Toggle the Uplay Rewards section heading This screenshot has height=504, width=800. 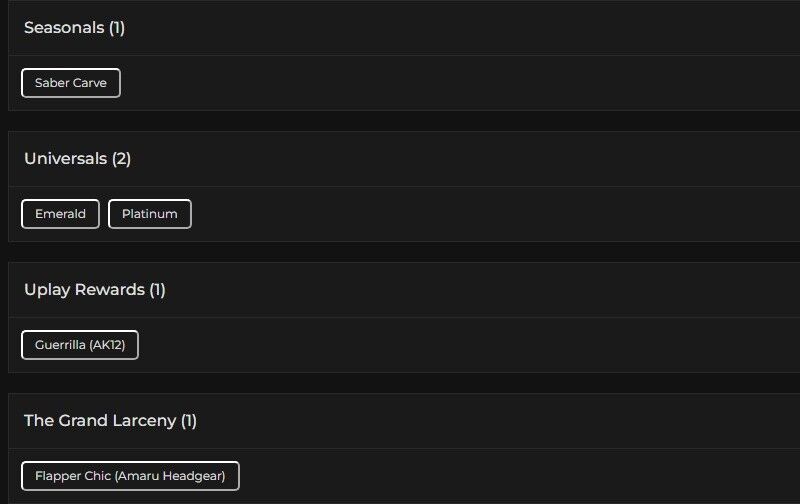(84, 290)
